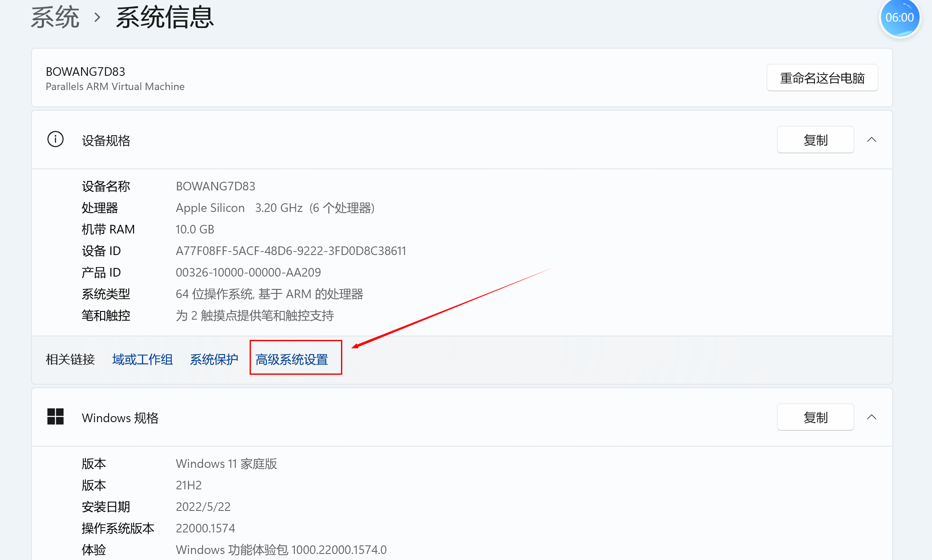Go back to 系统 in the breadcrumb
The image size is (932, 560).
pos(55,17)
